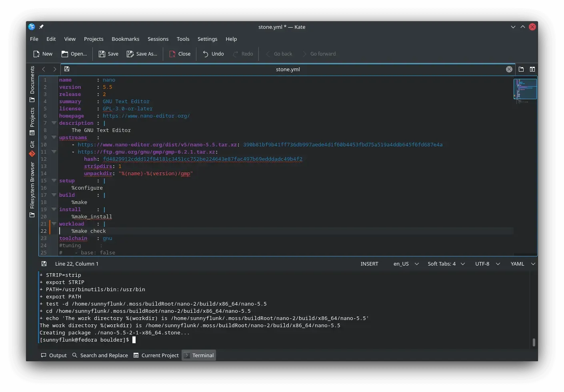Image resolution: width=564 pixels, height=392 pixels.
Task: Show the Current Project panel
Action: click(156, 355)
